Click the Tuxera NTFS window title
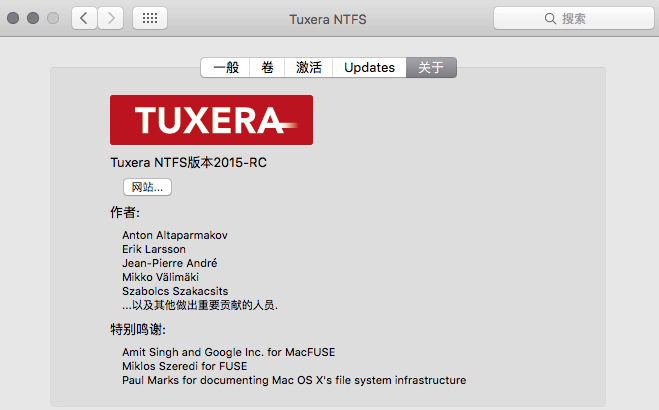659x410 pixels. 328,19
